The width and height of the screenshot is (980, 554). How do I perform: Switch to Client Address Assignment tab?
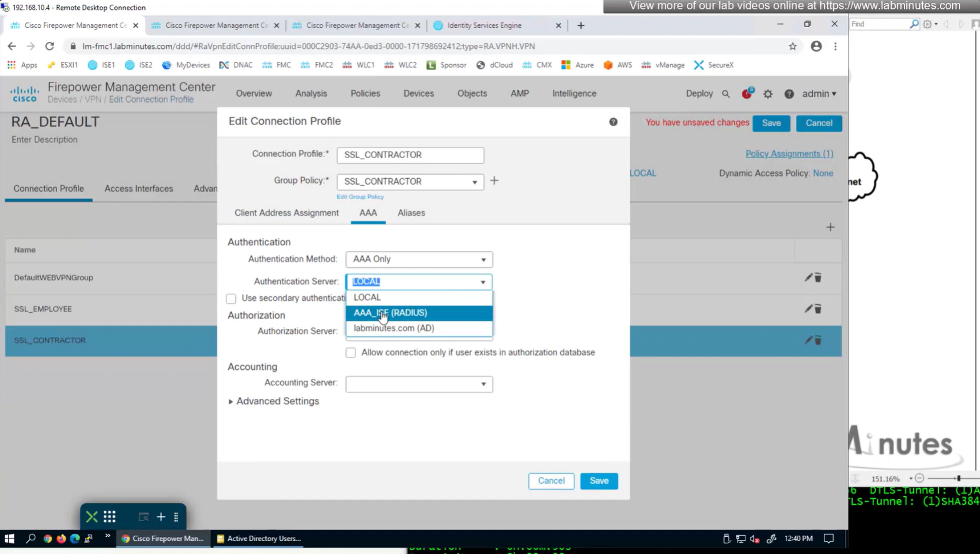point(287,213)
